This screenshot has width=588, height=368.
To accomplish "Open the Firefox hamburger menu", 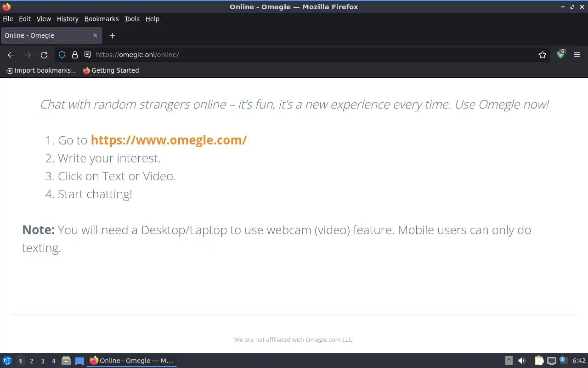I will [577, 55].
